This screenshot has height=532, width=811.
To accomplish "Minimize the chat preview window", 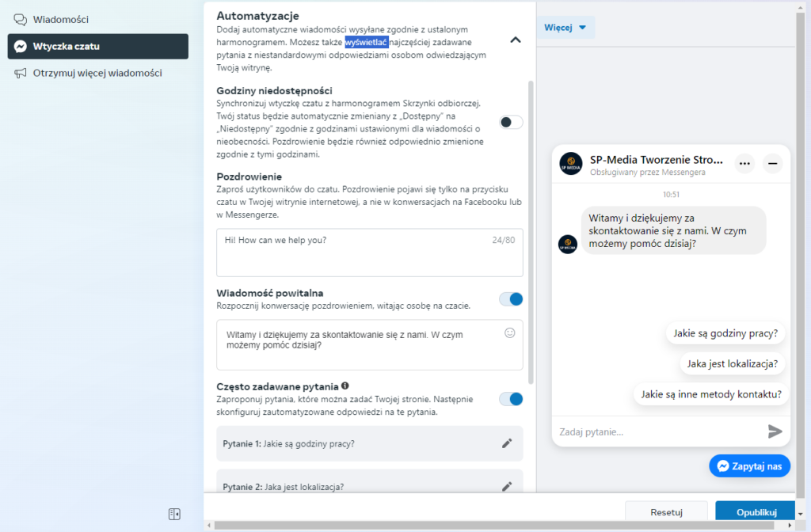I will tap(772, 164).
